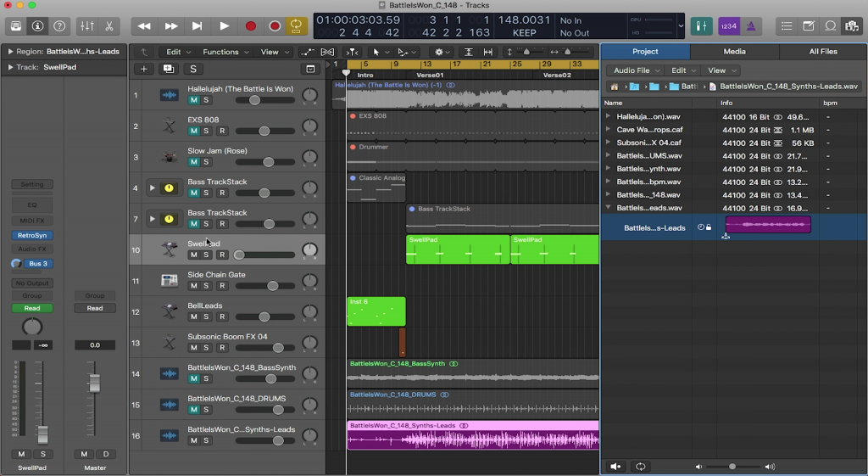Expand the Bass TrackStack track 4
Screen dimensions: 868x476
pos(152,188)
